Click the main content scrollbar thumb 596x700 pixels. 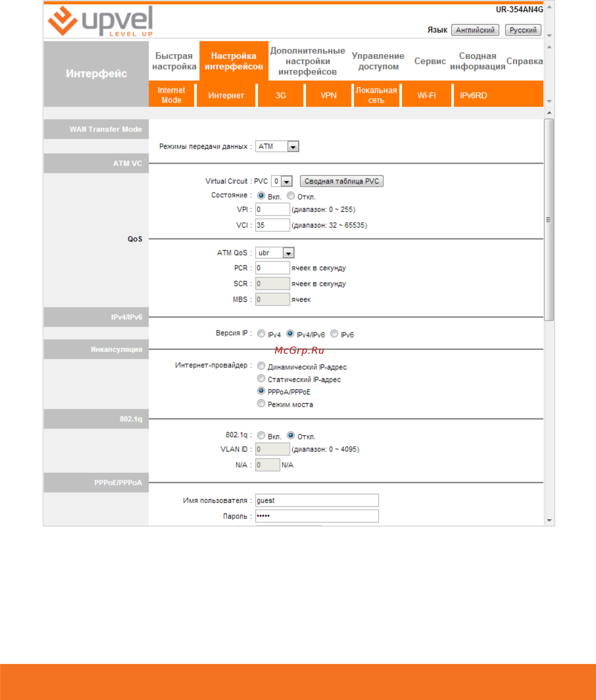point(549,219)
